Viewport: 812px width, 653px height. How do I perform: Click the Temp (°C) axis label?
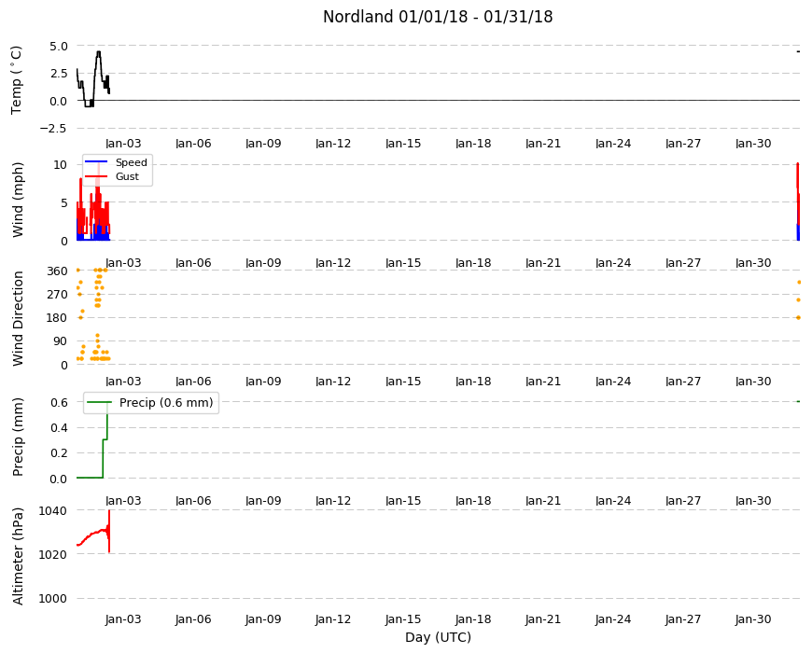pyautogui.click(x=16, y=79)
